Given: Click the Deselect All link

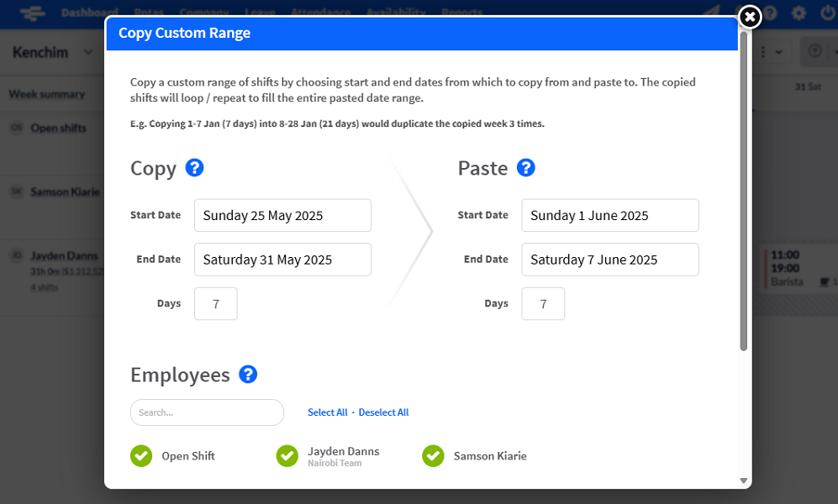Looking at the screenshot, I should 384,412.
